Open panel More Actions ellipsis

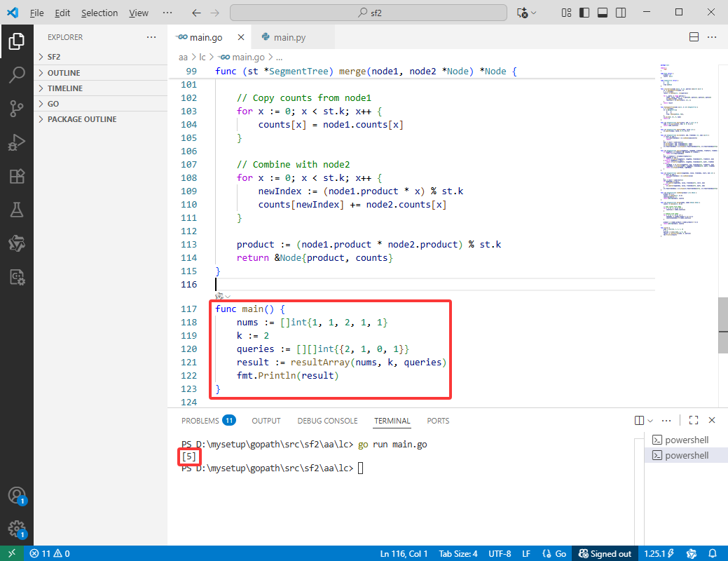(666, 420)
